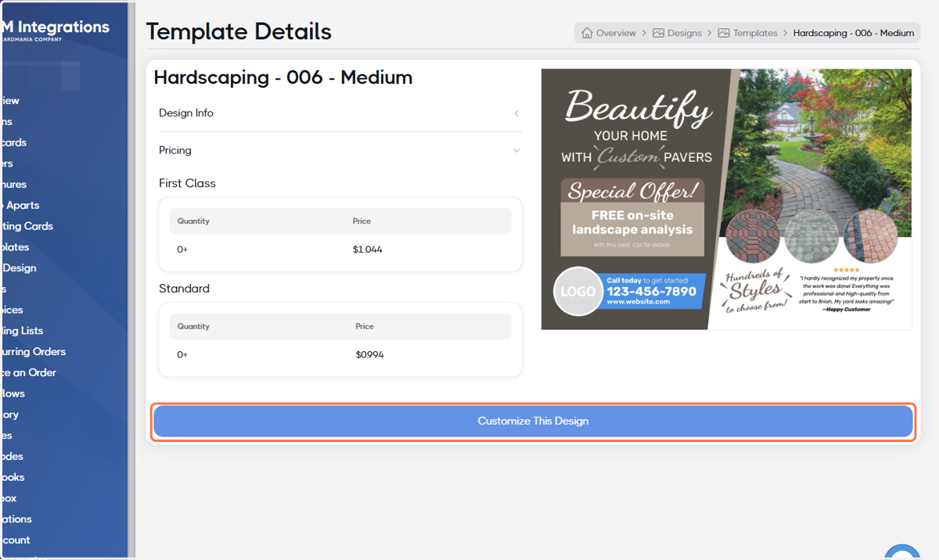Click the image icon beside Designs breadcrumb
939x560 pixels.
(x=658, y=33)
